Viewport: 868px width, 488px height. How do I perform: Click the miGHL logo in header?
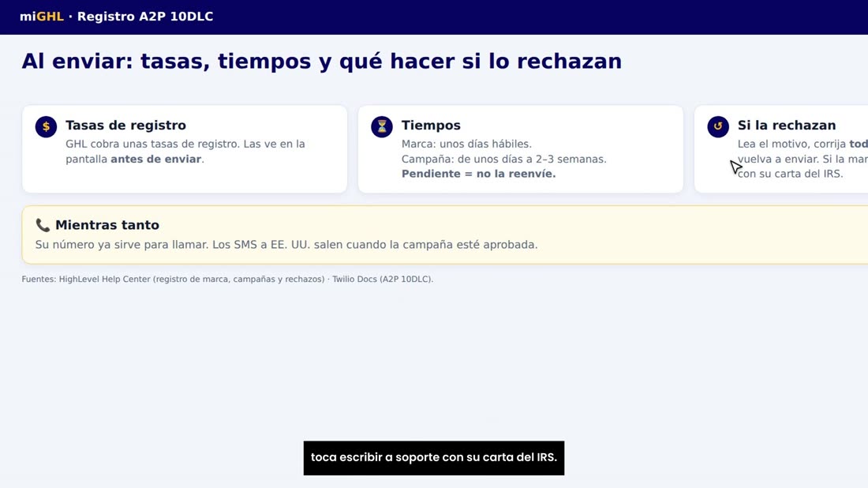point(42,17)
